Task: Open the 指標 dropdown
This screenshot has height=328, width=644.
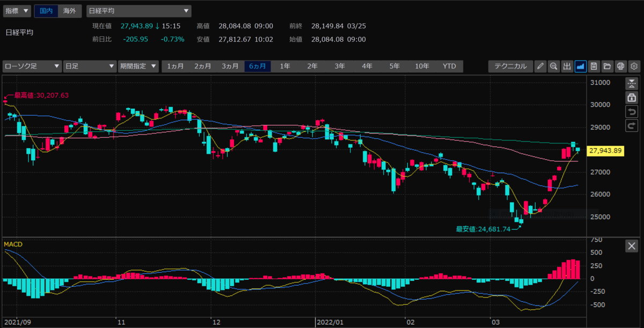Action: click(x=17, y=10)
